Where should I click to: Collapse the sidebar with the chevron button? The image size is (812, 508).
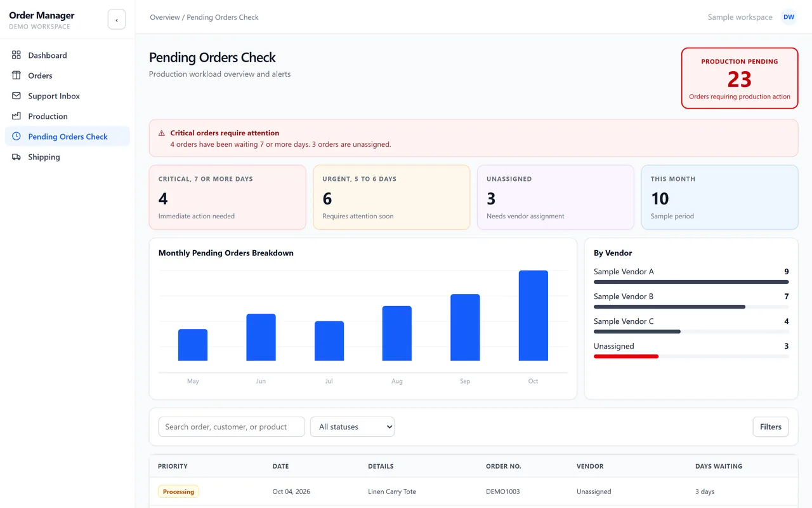117,20
